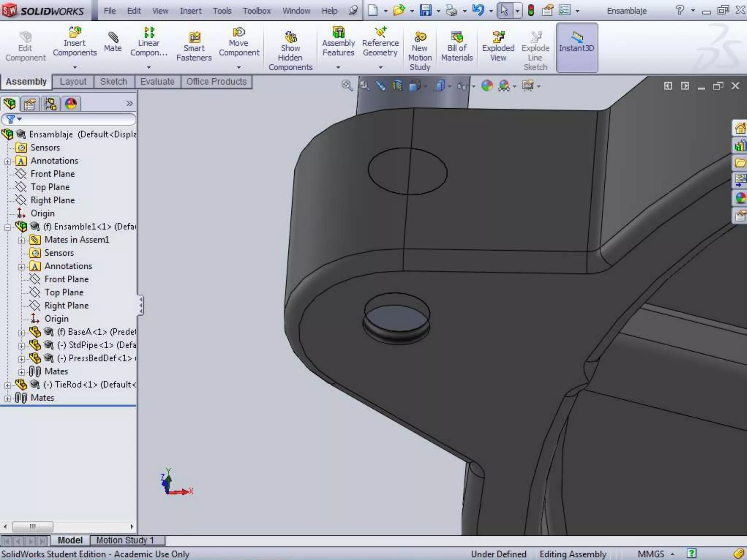The image size is (747, 560).
Task: Click the feature tree horizontal scrollbar
Action: point(33,527)
